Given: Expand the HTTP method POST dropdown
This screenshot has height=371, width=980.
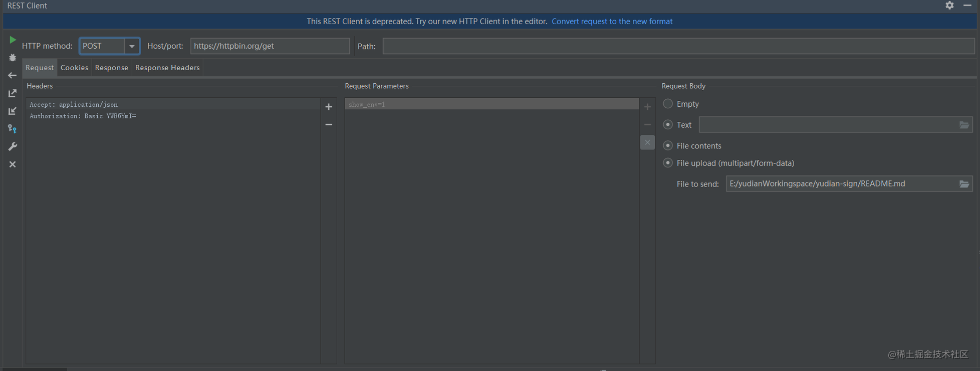Looking at the screenshot, I should (132, 46).
